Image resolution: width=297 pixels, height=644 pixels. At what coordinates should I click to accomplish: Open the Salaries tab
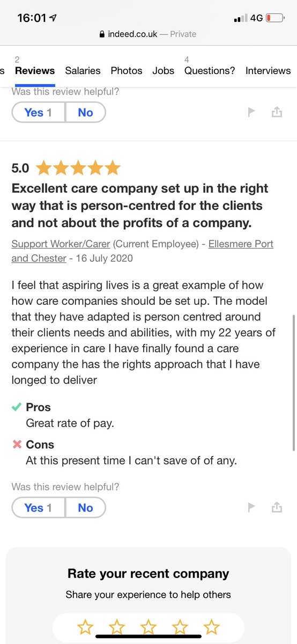point(83,70)
